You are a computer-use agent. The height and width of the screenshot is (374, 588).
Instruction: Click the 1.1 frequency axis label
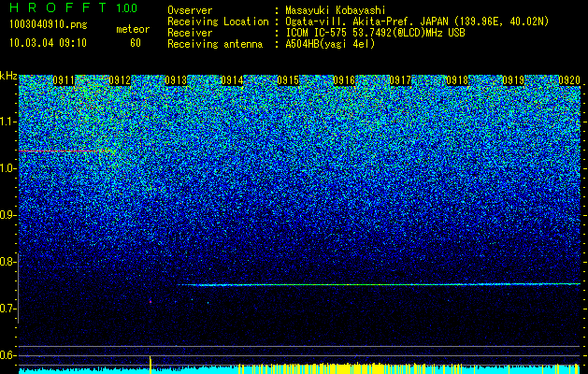pos(7,122)
